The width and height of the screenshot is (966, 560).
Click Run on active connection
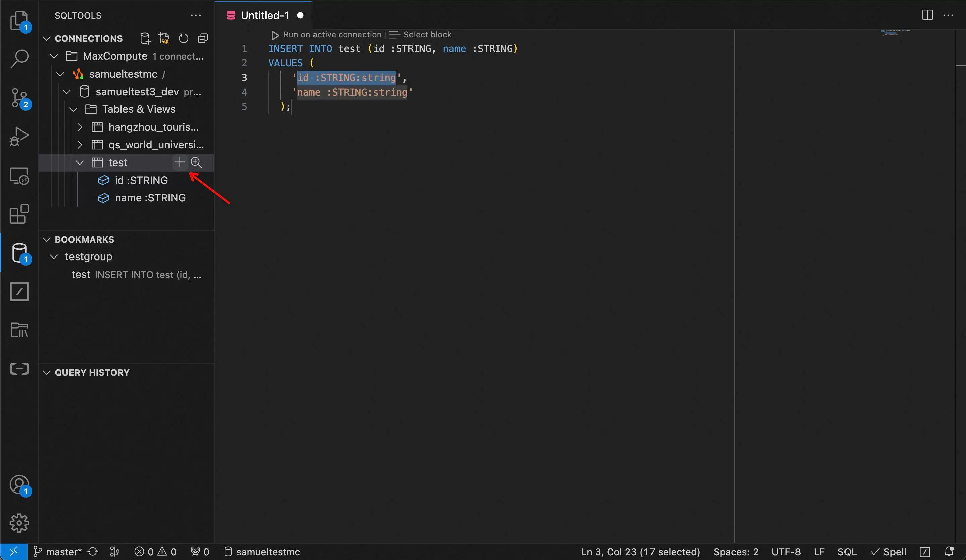pos(332,35)
